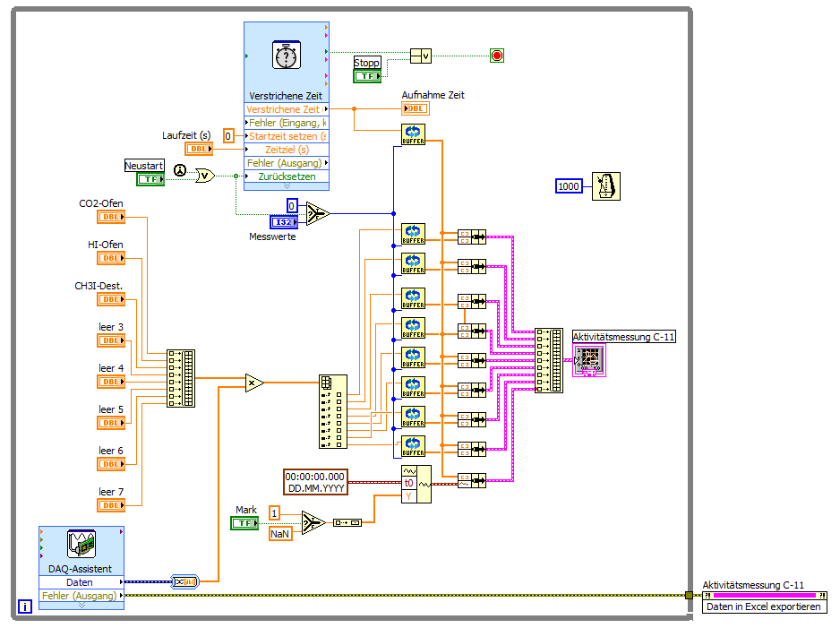Click Daten in Excel exportieren invoke method
Screen dimensions: 840x628
[x=764, y=606]
